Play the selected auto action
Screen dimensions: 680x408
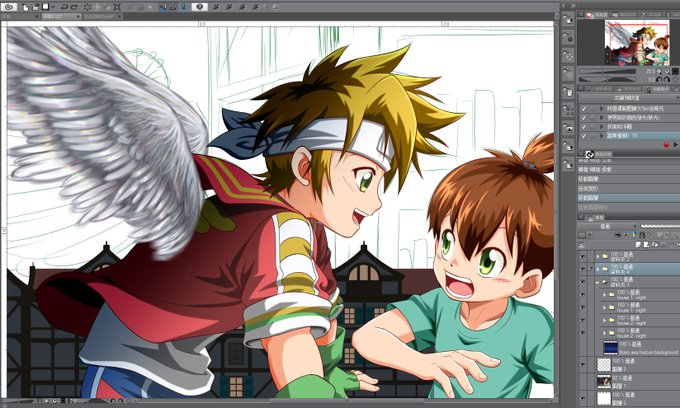[675, 145]
